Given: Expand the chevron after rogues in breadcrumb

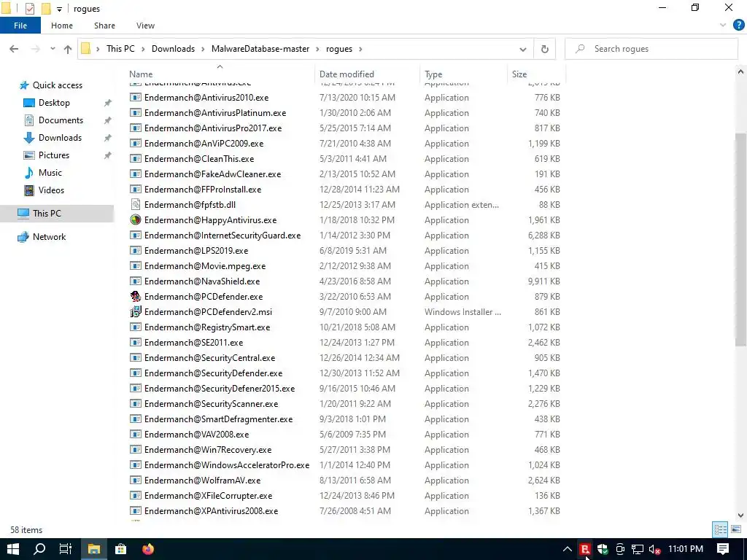Looking at the screenshot, I should (x=360, y=49).
